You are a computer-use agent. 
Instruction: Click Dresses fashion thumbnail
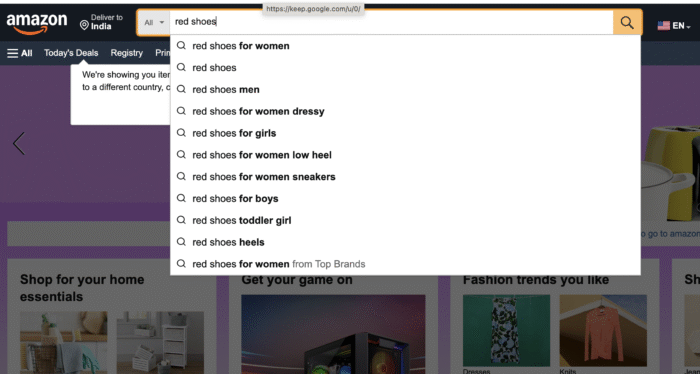click(506, 331)
